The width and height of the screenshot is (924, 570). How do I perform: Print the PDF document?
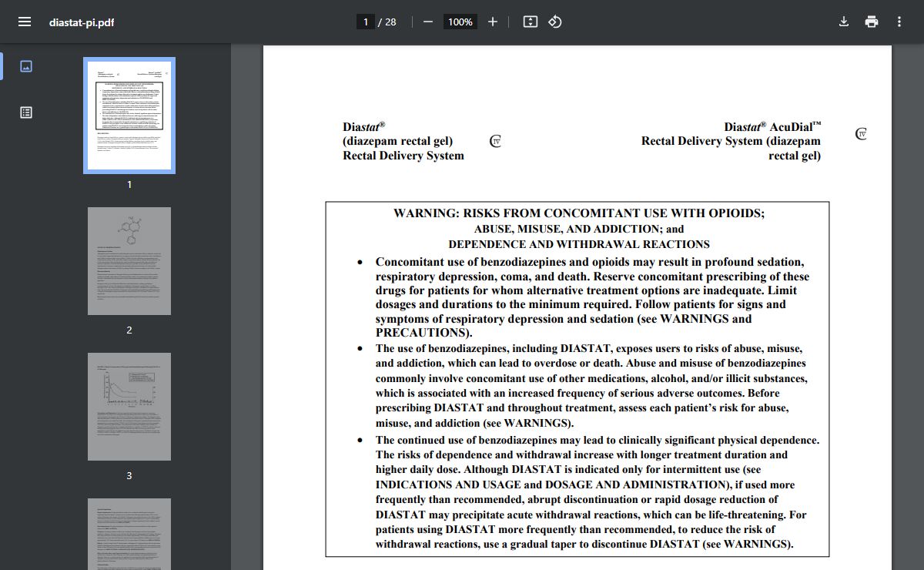[872, 22]
